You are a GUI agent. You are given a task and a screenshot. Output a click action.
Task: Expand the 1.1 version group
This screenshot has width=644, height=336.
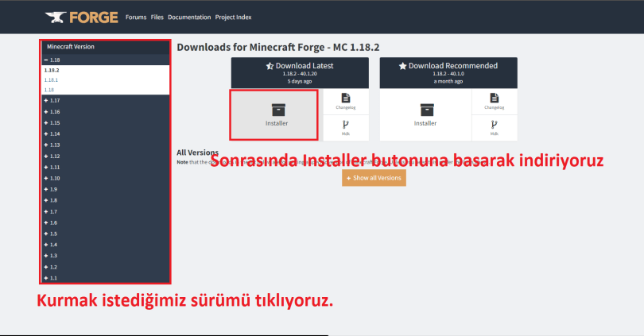106,278
